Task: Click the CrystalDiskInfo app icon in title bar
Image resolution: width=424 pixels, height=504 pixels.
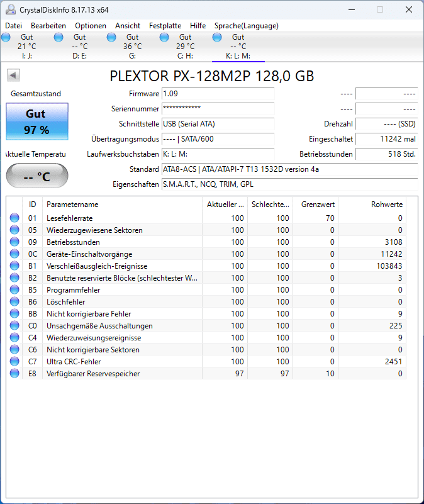Action: click(10, 9)
